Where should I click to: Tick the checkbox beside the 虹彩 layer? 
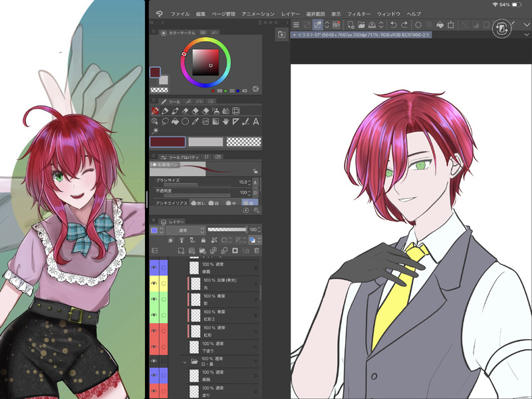click(164, 331)
